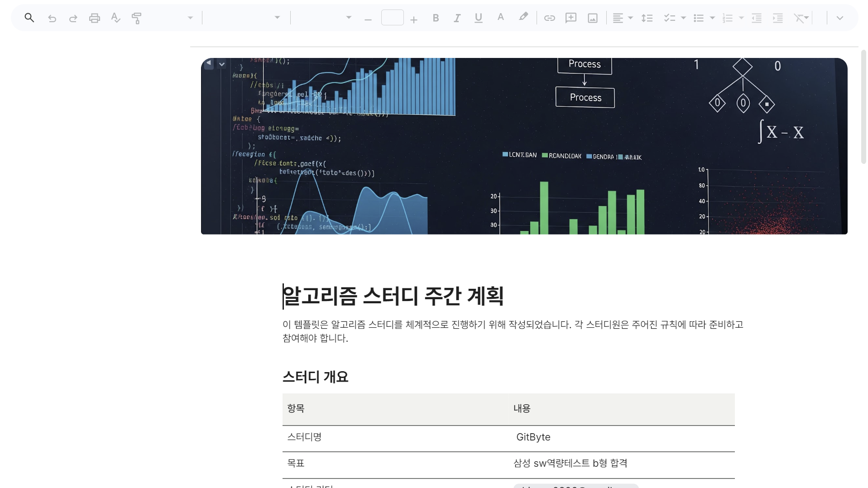Undo the last action

(x=52, y=18)
